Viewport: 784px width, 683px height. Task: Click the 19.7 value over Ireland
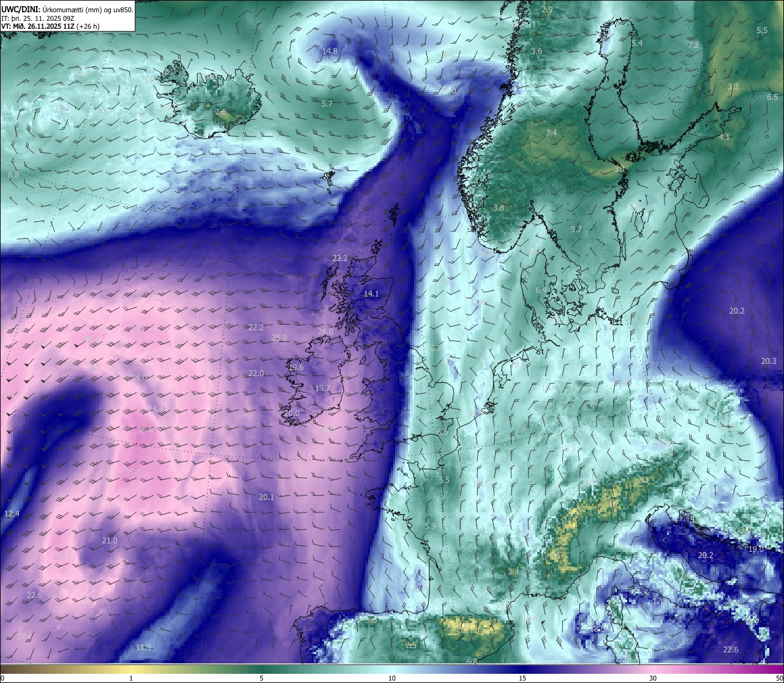coord(322,388)
